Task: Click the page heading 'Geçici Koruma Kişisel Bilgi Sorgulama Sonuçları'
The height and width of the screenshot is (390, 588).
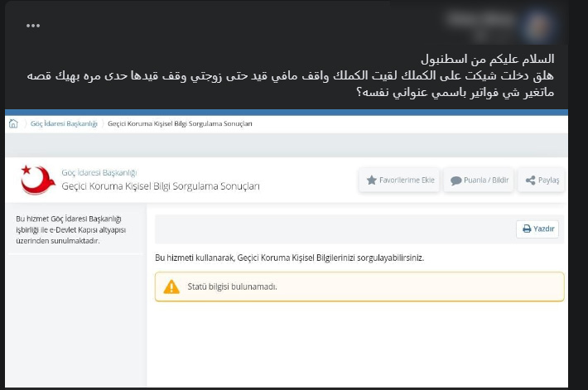Action: [161, 186]
